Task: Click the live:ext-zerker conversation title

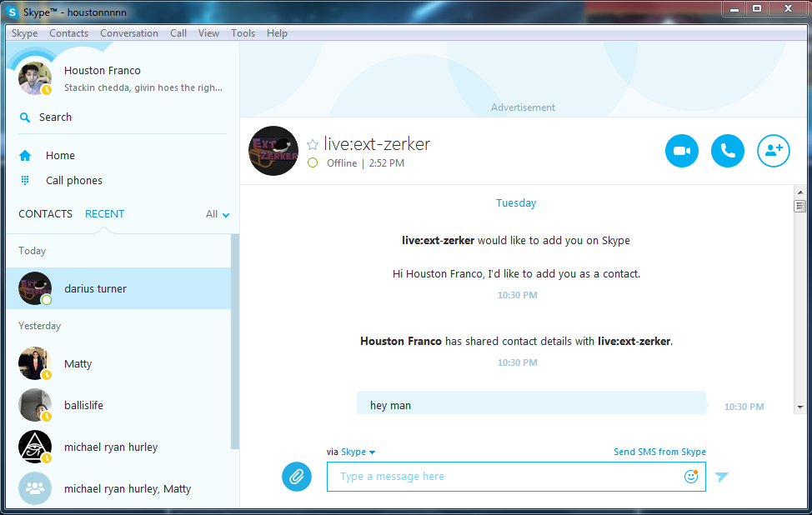Action: coord(377,144)
